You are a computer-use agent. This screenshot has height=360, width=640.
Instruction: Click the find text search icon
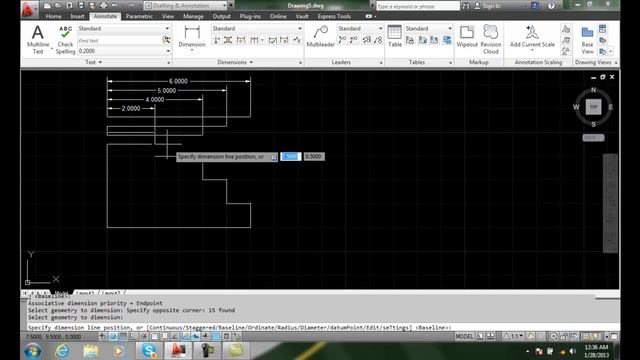coord(166,40)
